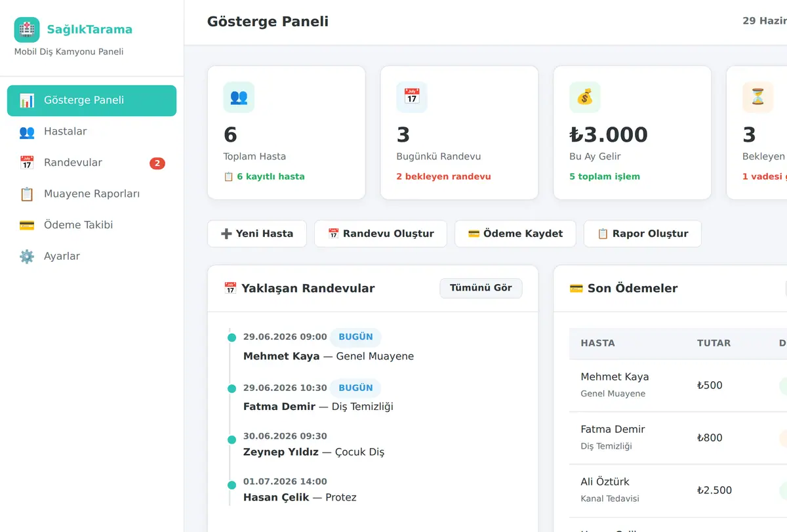Click the Toplam Hasta card people icon
Viewport: 787px width, 532px height.
239,97
